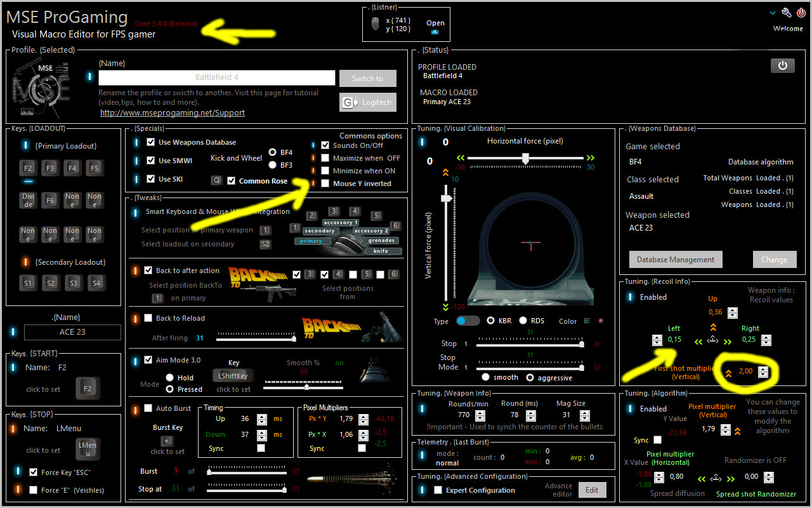Click the red power icon at top right

point(801,13)
